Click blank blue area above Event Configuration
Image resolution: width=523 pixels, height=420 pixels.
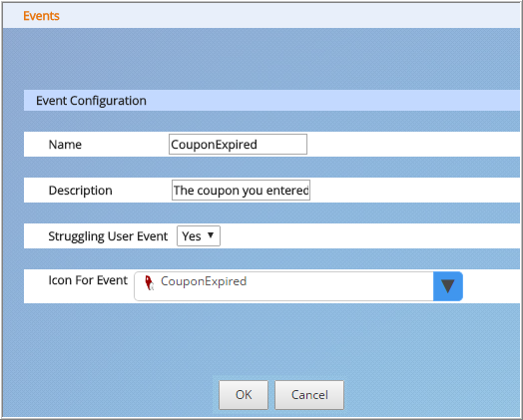[x=261, y=59]
